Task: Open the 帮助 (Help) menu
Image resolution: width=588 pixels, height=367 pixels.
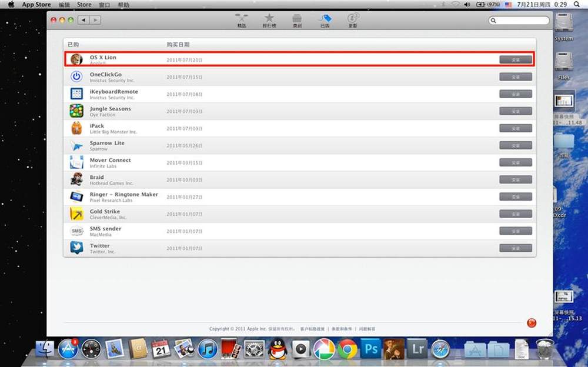Action: 123,5
